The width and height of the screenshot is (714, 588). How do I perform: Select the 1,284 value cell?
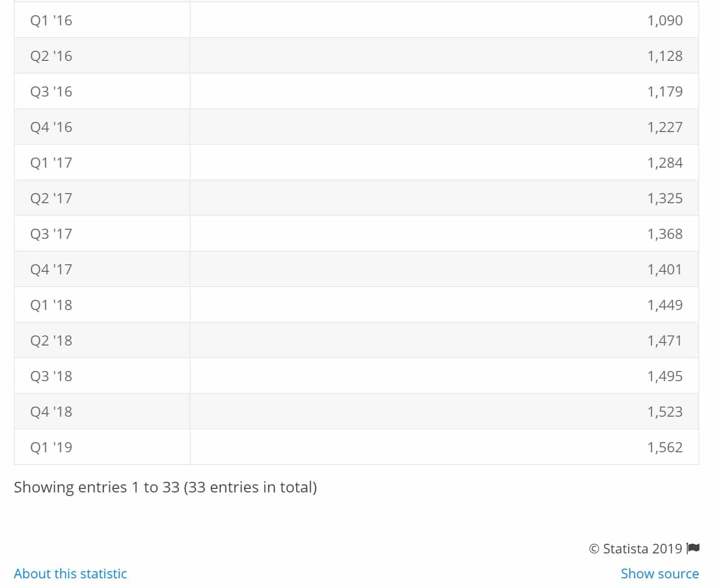point(665,163)
